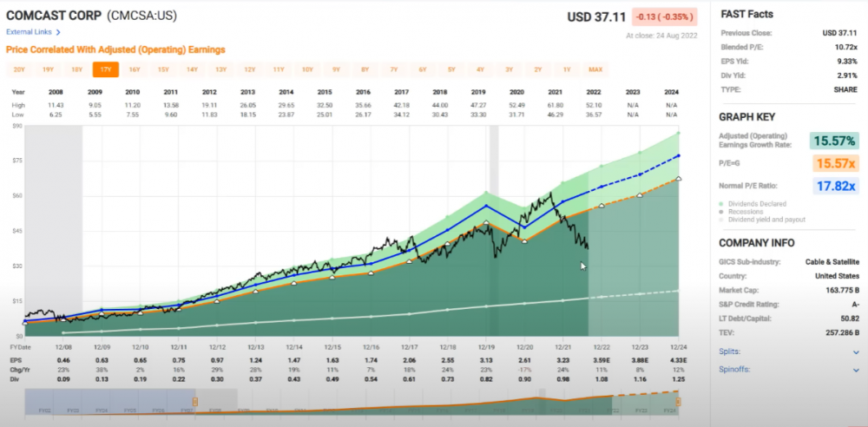
Task: Click the orange-line triangle marker at 12/13
Action: point(255,291)
